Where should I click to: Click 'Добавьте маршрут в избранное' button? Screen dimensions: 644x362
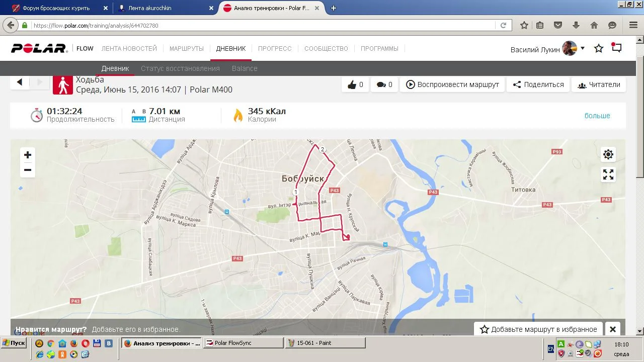pos(538,329)
